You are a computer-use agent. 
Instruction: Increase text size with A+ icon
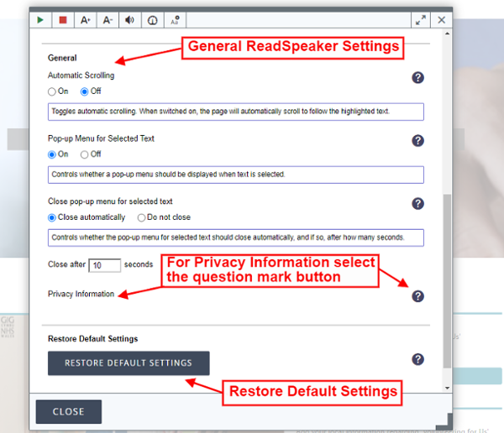85,20
